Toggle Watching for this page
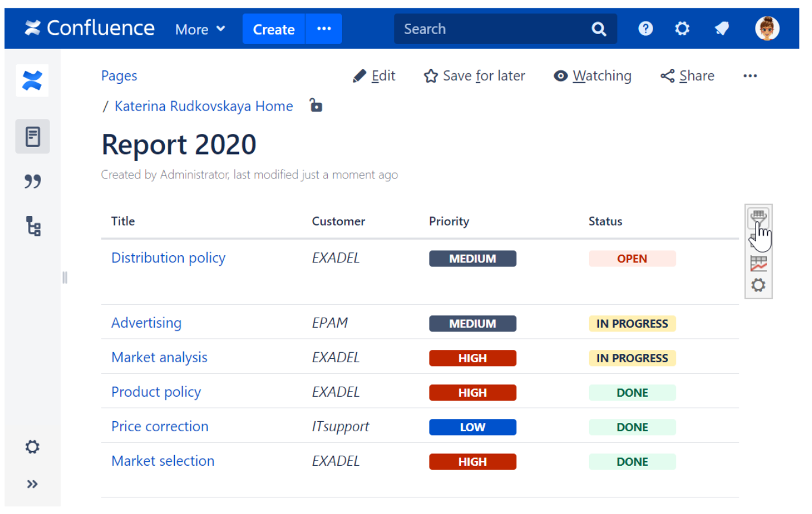Image resolution: width=812 pixels, height=514 pixels. (x=592, y=76)
